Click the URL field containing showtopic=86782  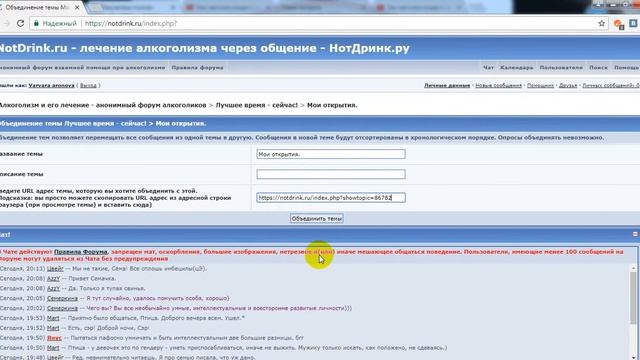click(x=331, y=198)
